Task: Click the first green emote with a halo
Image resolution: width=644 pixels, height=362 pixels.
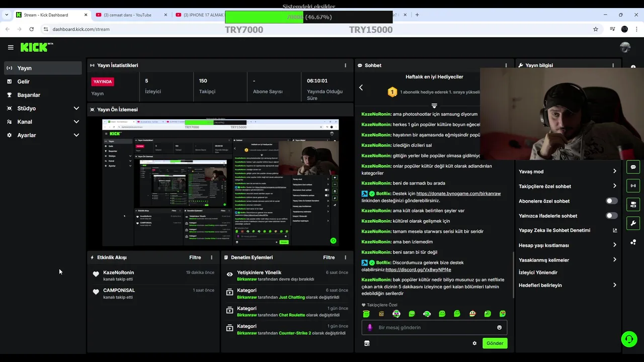Action: [x=366, y=314]
